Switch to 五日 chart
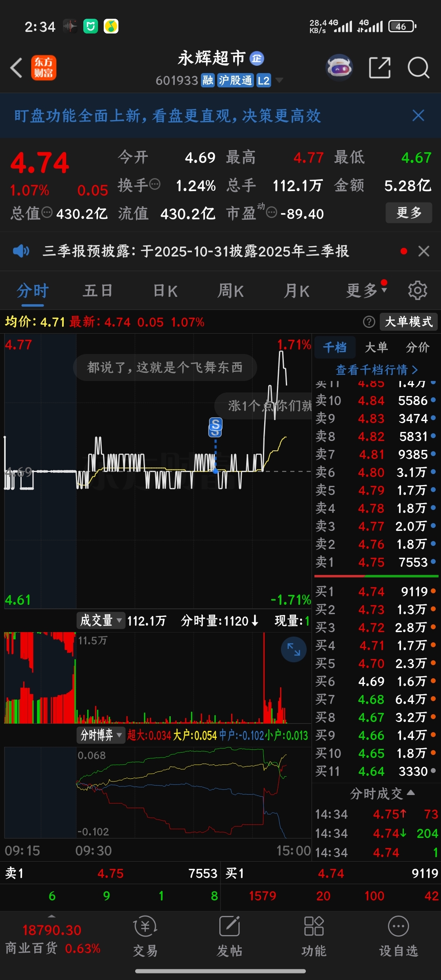This screenshot has height=980, width=441. click(98, 291)
